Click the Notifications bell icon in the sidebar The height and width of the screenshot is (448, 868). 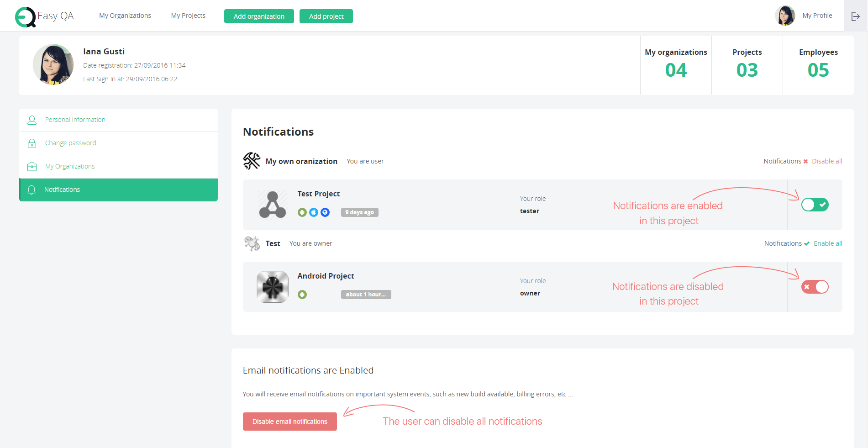click(32, 190)
